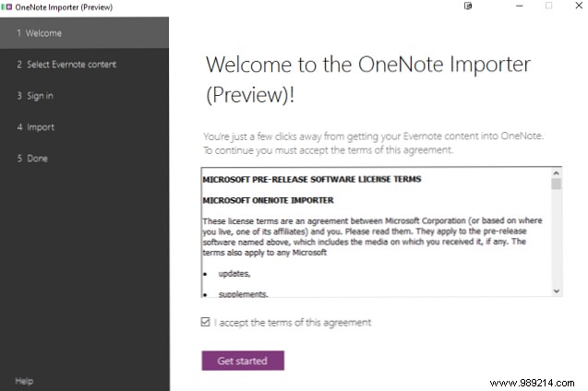
Task: Minimize the OneNote Importer window
Action: coord(520,6)
